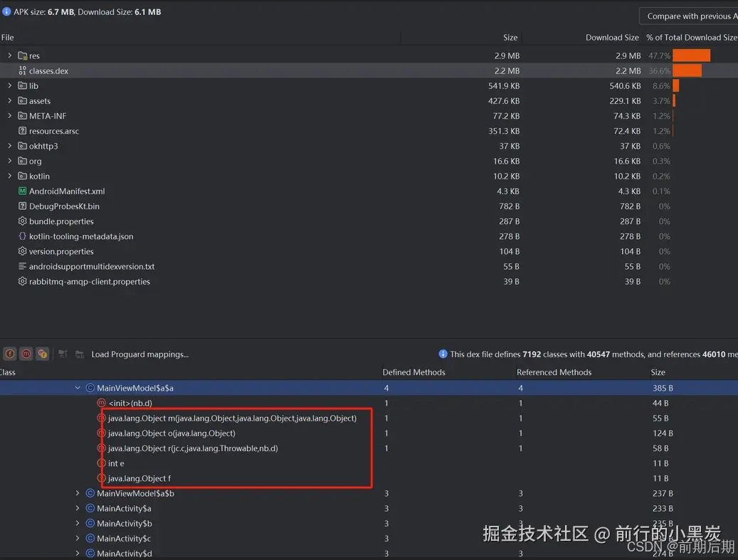Select the <init>(nb.d) method row
Viewport: 738px width, 560px height.
(x=130, y=403)
